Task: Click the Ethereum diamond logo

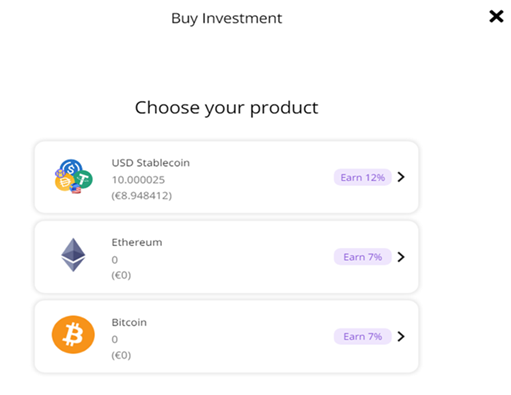Action: click(x=73, y=255)
